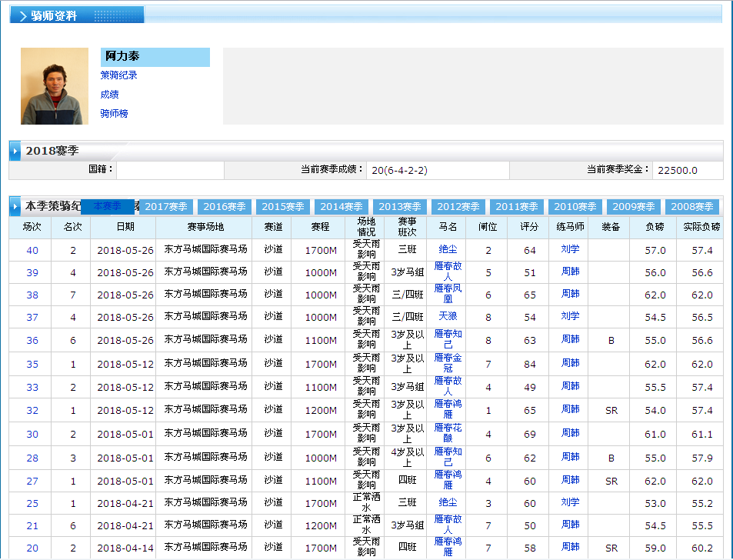Click the arrow icon beside 骑师资料 header
The image size is (733, 560).
coord(23,16)
